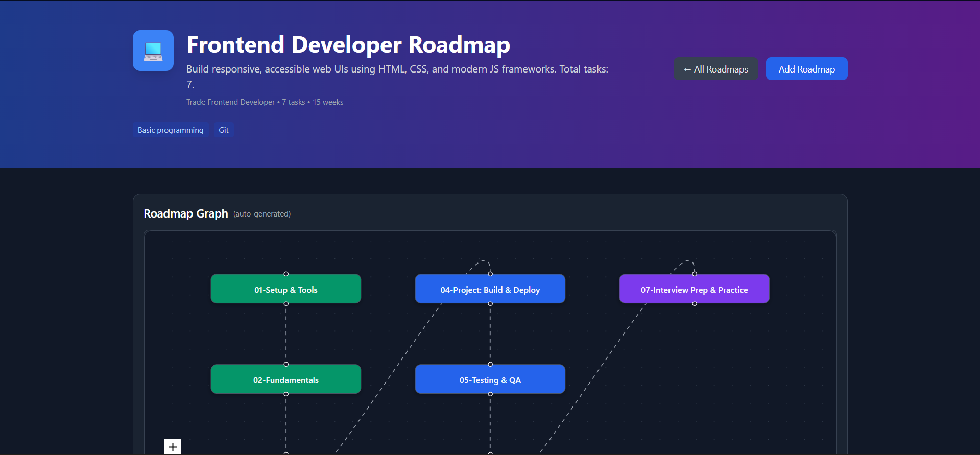Click bottom connector handle of 01-Setup & Tools
980x455 pixels.
pyautogui.click(x=286, y=303)
